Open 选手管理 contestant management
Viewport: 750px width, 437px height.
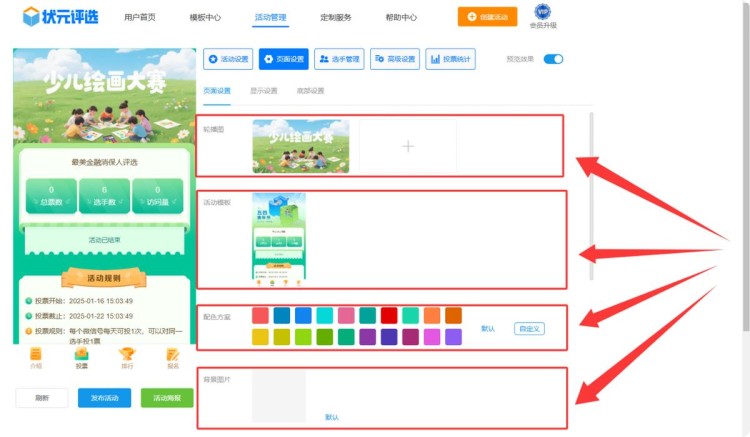(339, 59)
